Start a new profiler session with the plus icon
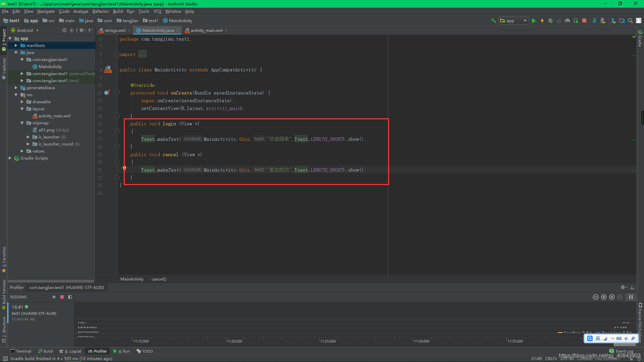Viewport: 644px width, 362px height. tap(54, 297)
